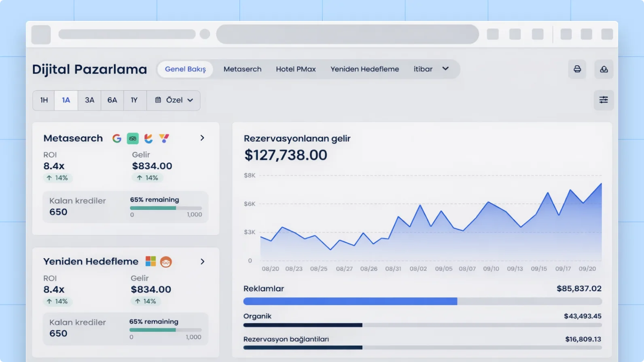644x362 pixels.
Task: Select the Genel Bakış tab
Action: coord(185,69)
